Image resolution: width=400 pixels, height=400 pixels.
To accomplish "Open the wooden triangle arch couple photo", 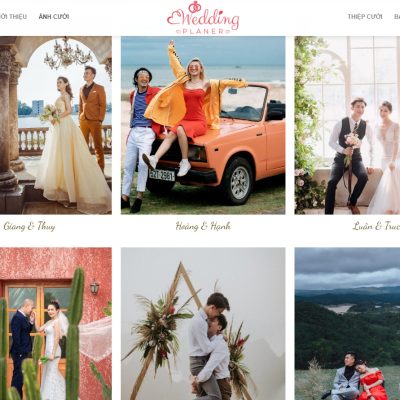I will click(203, 324).
